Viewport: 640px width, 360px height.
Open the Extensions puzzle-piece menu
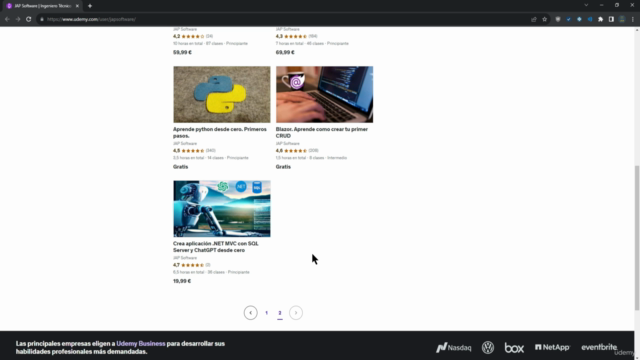click(x=600, y=19)
